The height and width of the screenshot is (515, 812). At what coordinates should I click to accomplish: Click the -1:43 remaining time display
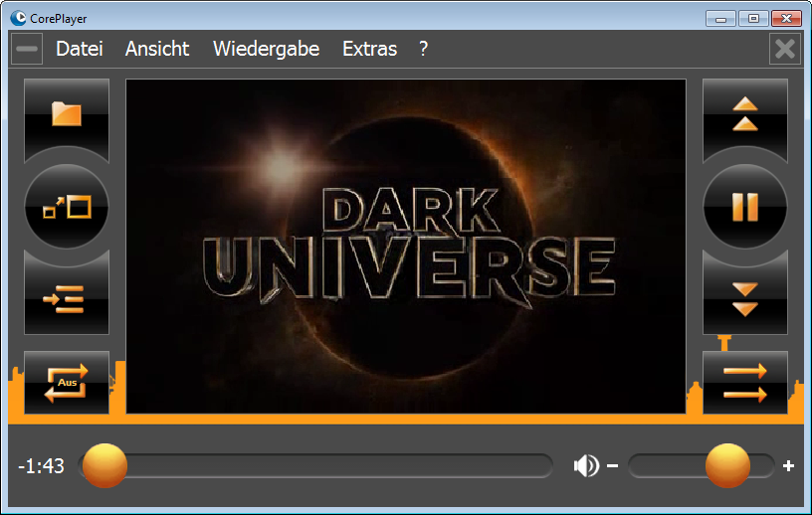(41, 466)
